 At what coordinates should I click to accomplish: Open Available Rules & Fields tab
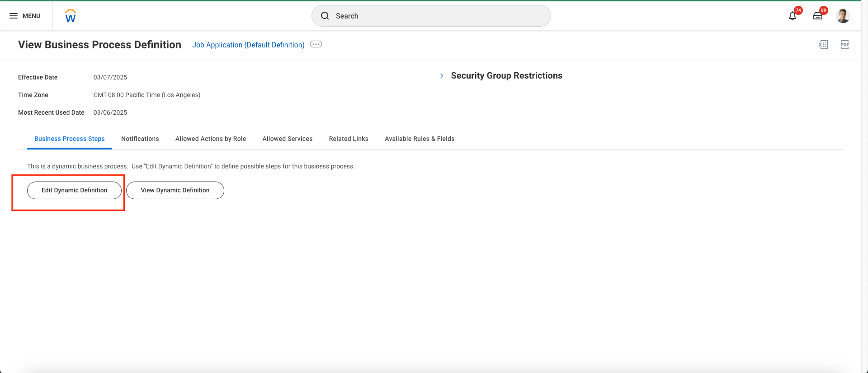coord(420,139)
